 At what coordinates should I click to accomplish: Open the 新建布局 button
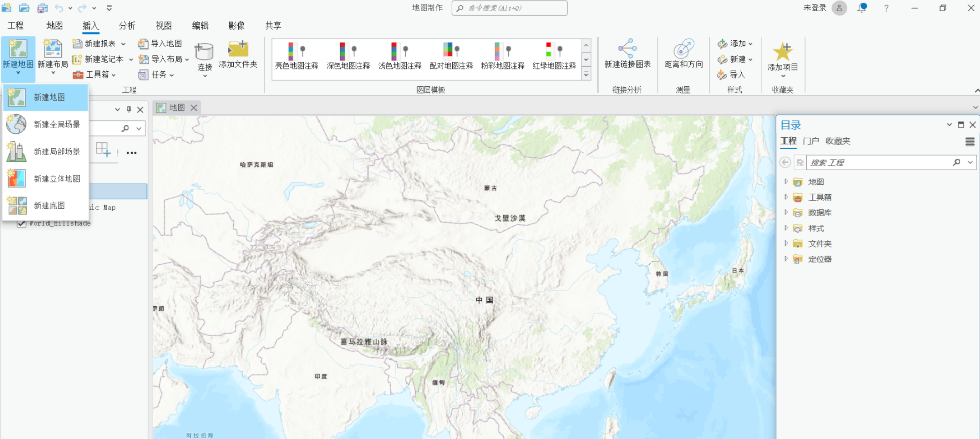pyautogui.click(x=53, y=56)
